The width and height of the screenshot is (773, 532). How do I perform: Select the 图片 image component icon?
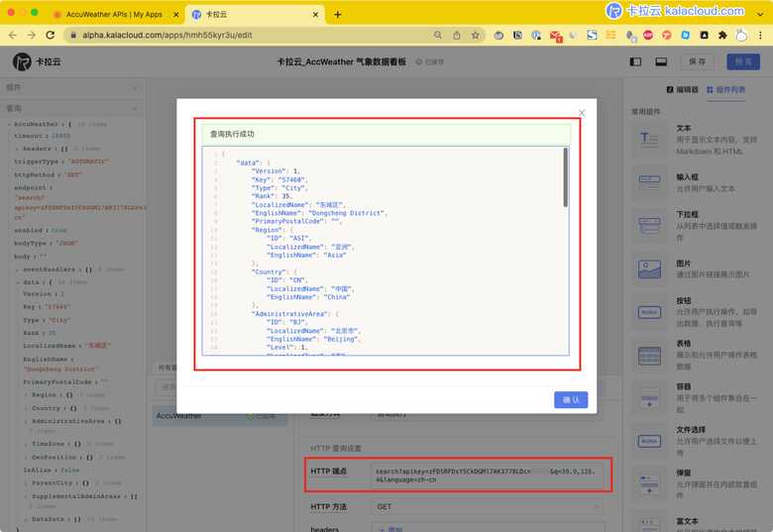coord(649,268)
